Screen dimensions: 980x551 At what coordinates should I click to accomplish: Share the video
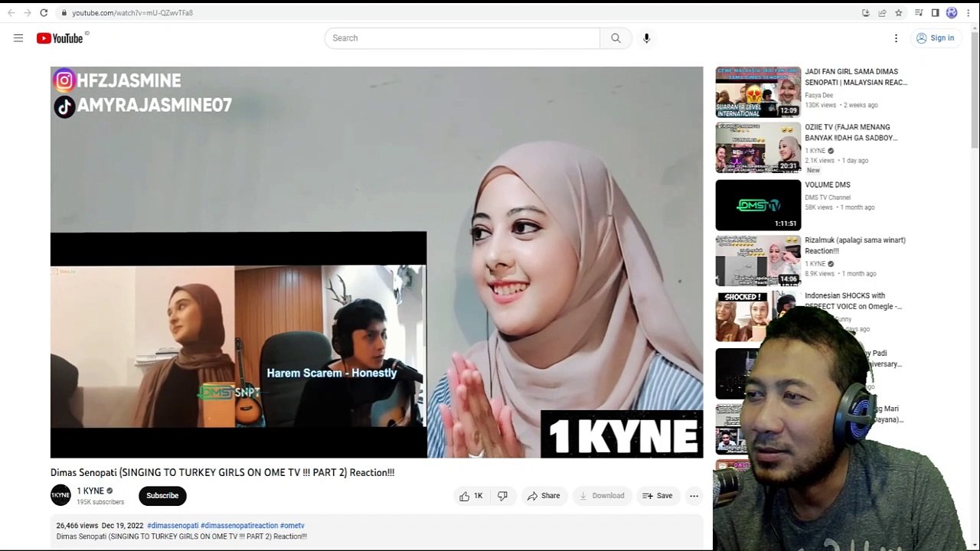[x=543, y=496]
